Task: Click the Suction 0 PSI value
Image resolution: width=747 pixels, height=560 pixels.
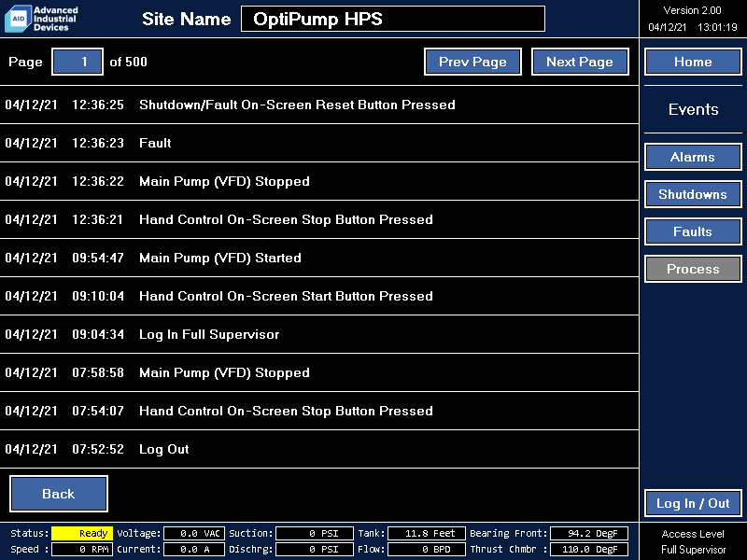Action: tap(315, 533)
